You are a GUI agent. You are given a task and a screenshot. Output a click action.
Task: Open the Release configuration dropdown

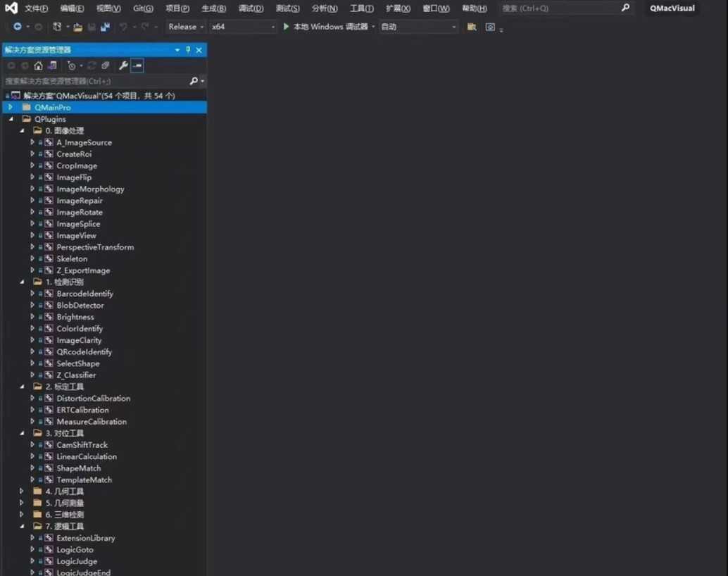click(x=186, y=27)
